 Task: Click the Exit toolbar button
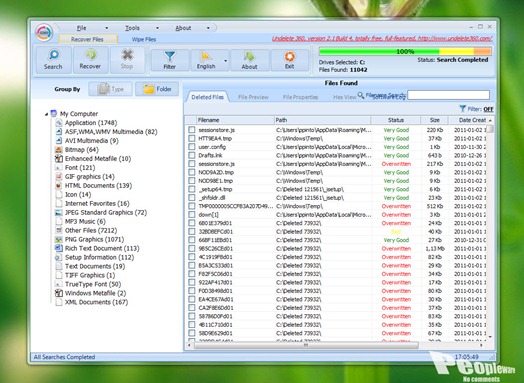click(289, 60)
